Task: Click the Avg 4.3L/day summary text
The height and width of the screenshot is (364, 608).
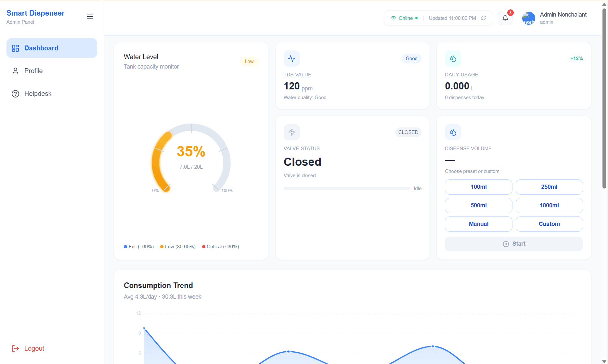Action: [x=162, y=297]
